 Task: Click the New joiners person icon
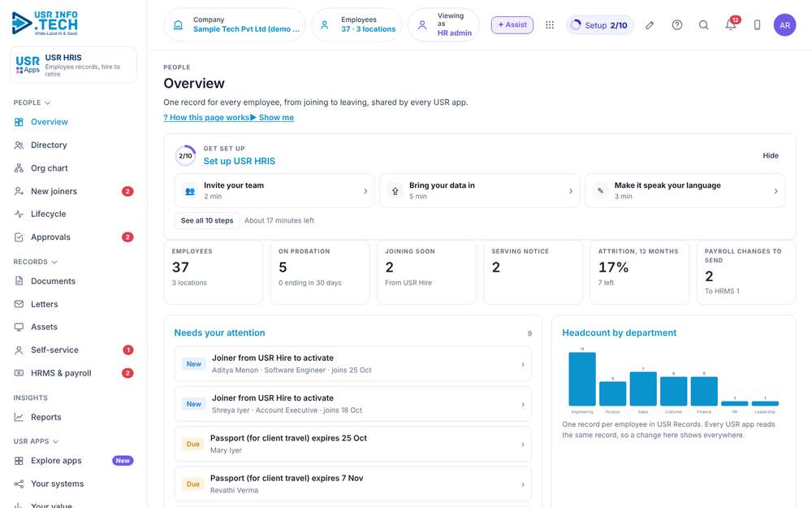coord(19,191)
